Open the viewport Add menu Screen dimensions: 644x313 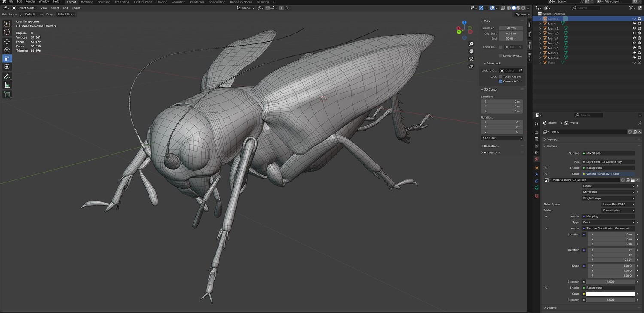point(65,8)
